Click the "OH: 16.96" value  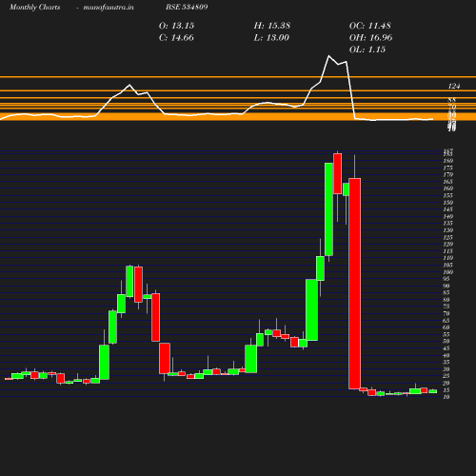[370, 38]
